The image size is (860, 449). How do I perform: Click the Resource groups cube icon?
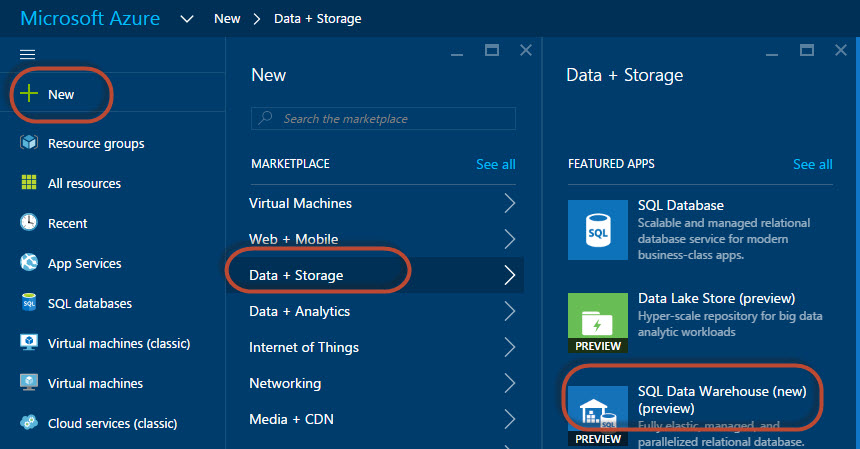coord(29,143)
